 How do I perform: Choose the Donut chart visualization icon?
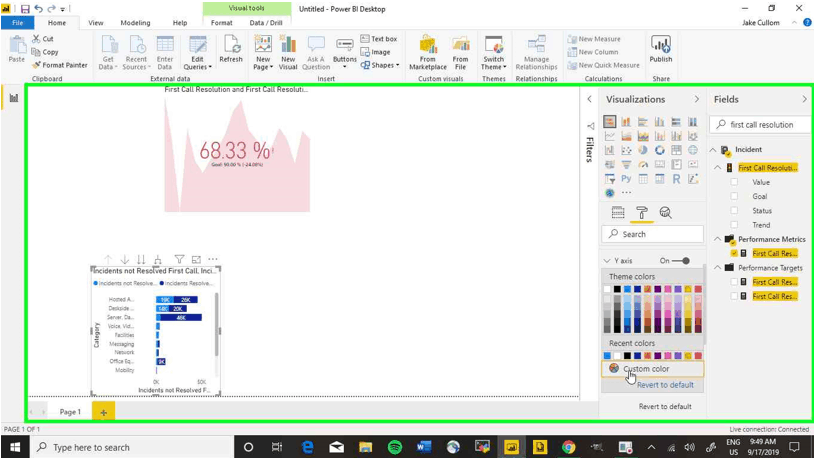660,150
